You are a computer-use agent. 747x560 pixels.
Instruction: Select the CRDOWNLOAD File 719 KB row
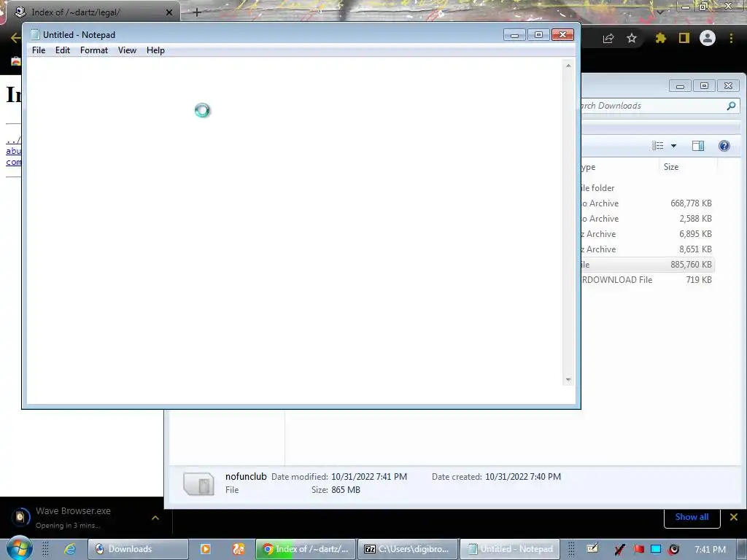(648, 279)
